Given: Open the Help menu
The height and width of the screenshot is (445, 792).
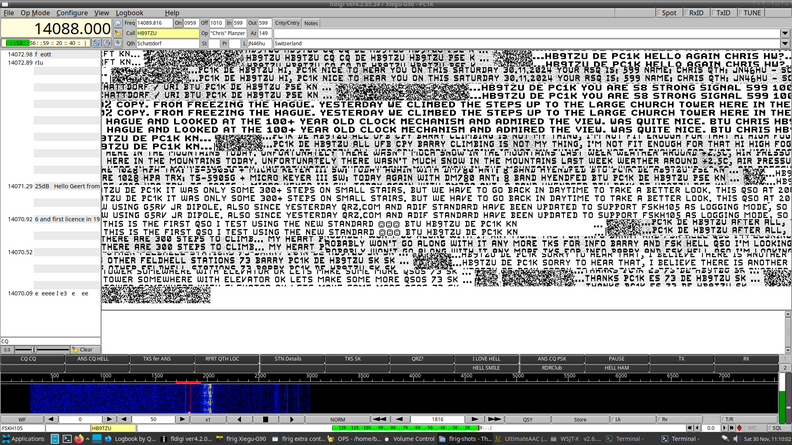Looking at the screenshot, I should tap(172, 13).
